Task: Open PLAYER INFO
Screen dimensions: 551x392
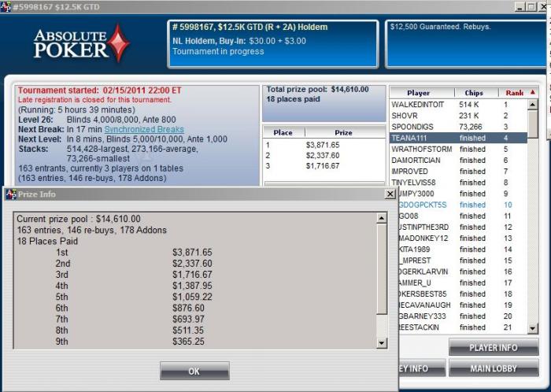Action: [x=494, y=347]
